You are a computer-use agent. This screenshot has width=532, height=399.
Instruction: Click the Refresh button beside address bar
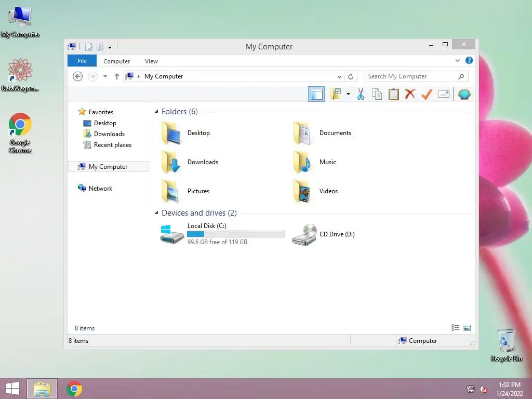[351, 77]
